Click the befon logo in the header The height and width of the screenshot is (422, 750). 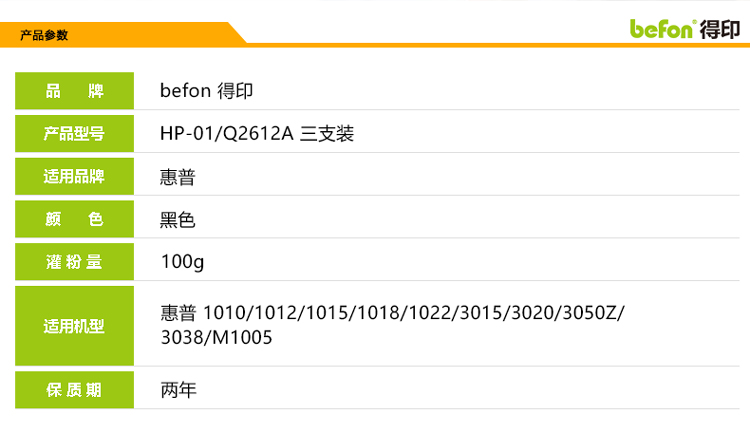[662, 29]
